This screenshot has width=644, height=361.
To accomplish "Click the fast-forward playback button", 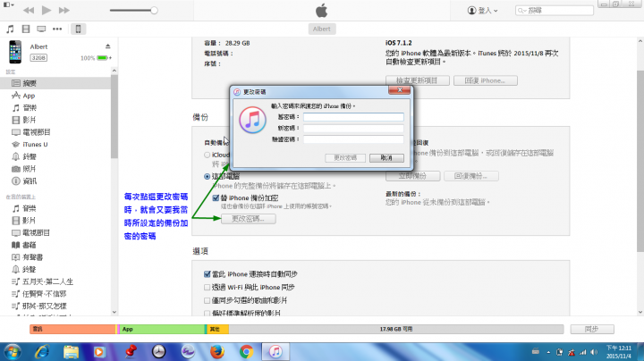I will (x=64, y=10).
